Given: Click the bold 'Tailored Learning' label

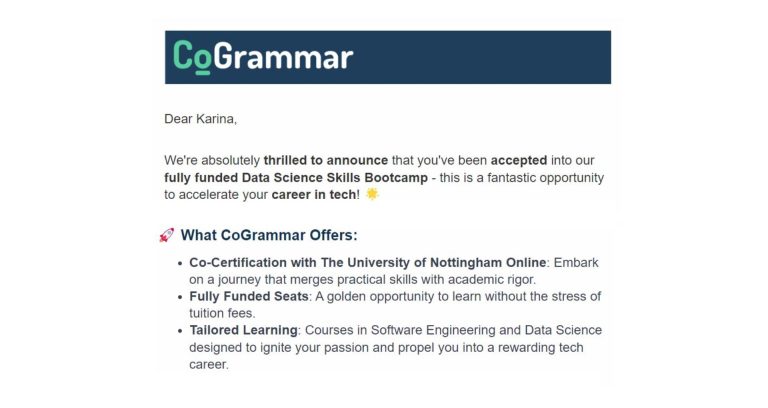Looking at the screenshot, I should (x=243, y=330).
